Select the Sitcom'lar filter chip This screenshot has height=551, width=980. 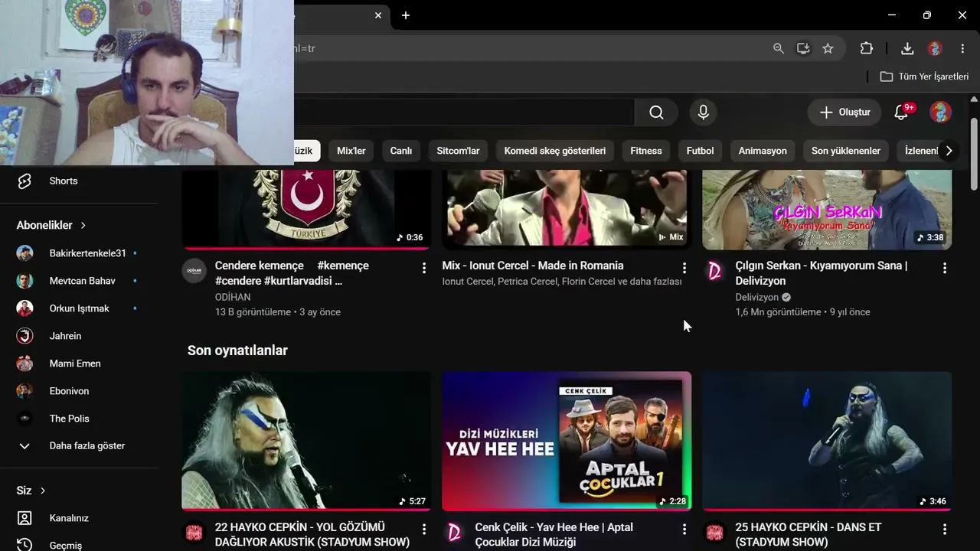(x=458, y=151)
